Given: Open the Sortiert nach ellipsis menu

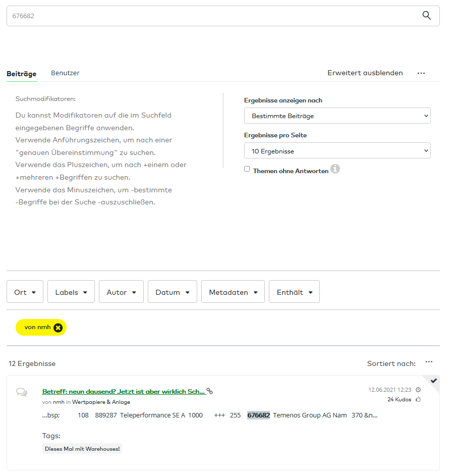Looking at the screenshot, I should click(429, 361).
